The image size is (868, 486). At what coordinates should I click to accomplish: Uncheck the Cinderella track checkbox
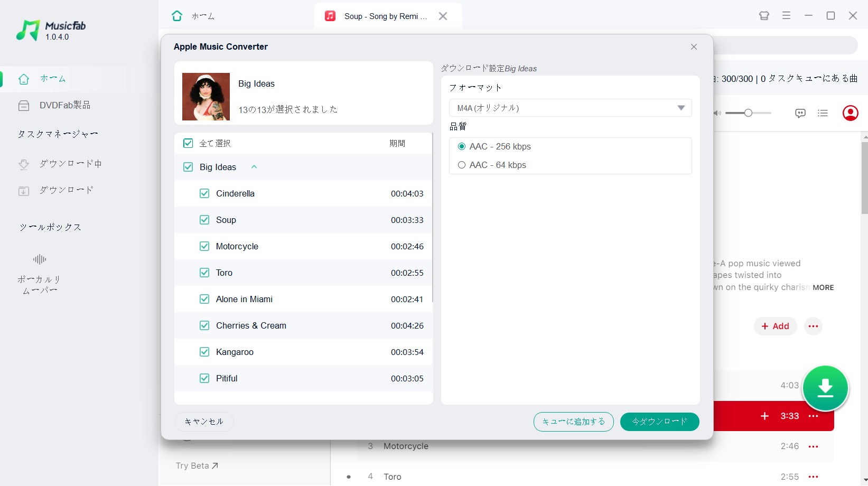point(204,193)
